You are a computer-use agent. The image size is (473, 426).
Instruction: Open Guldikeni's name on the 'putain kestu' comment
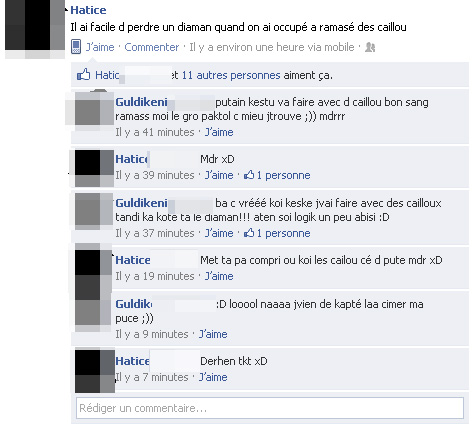(x=141, y=102)
